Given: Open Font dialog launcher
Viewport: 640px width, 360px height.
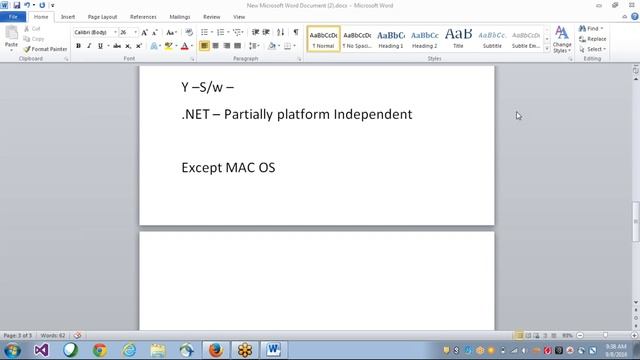Looking at the screenshot, I should [x=193, y=59].
